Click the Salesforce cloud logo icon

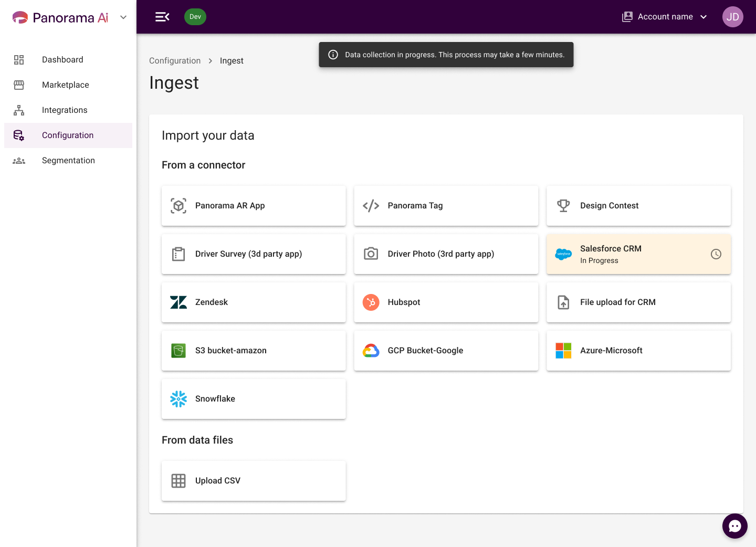563,254
